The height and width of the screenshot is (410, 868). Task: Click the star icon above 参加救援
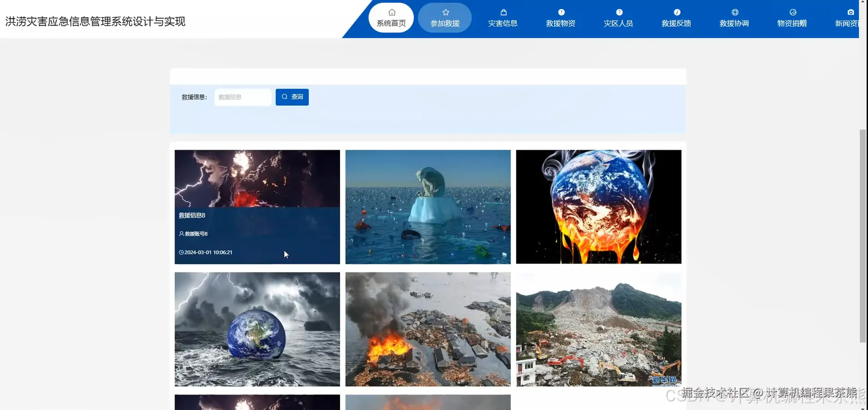click(446, 12)
